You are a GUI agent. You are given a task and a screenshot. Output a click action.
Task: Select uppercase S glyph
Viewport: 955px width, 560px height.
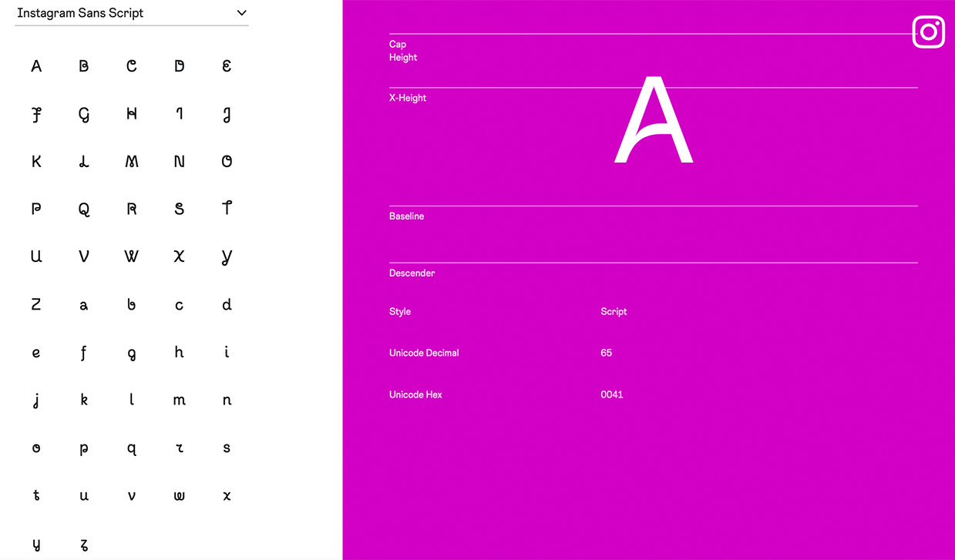tap(180, 209)
